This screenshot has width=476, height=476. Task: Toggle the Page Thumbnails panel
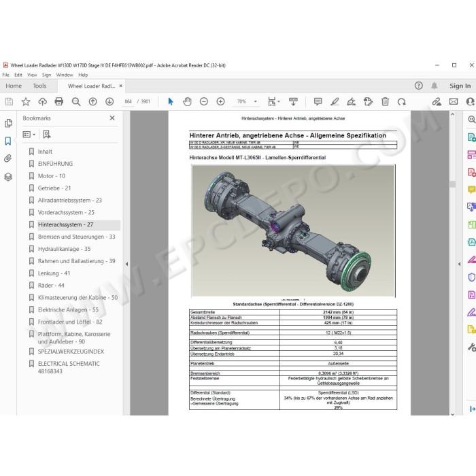tap(8, 123)
